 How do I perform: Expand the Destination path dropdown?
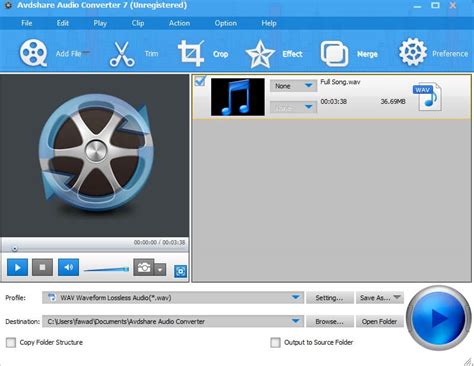click(x=296, y=321)
